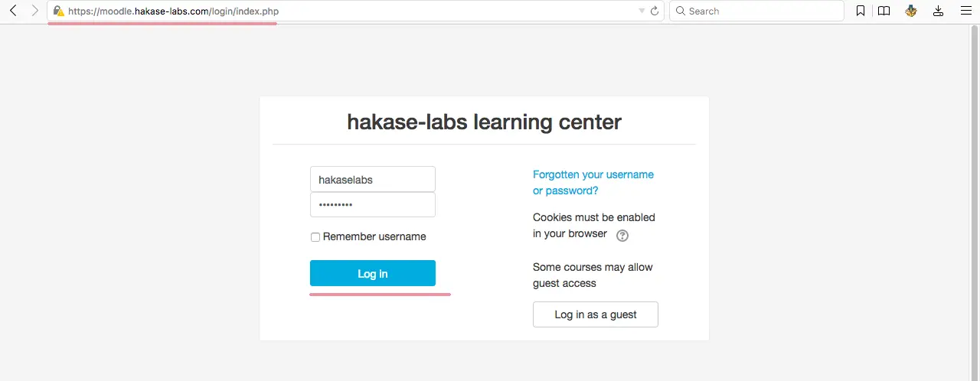This screenshot has height=381, width=980.
Task: Focus the password field
Action: point(373,205)
